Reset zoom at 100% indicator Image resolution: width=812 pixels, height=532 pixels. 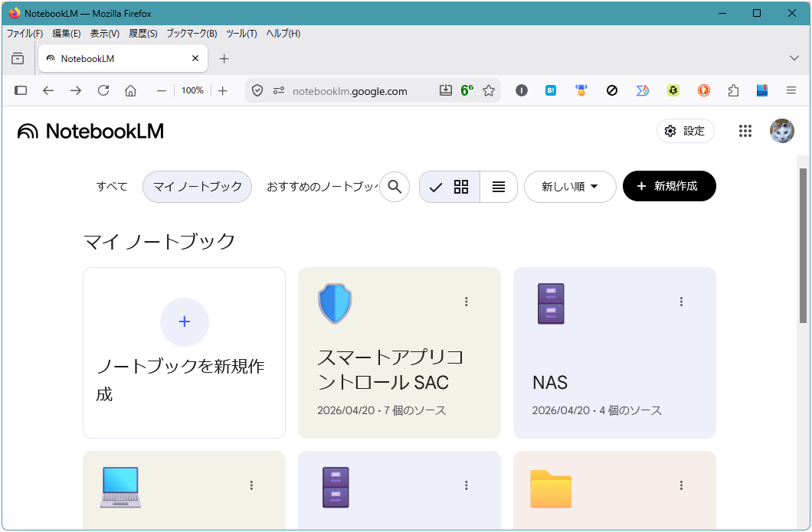point(192,90)
